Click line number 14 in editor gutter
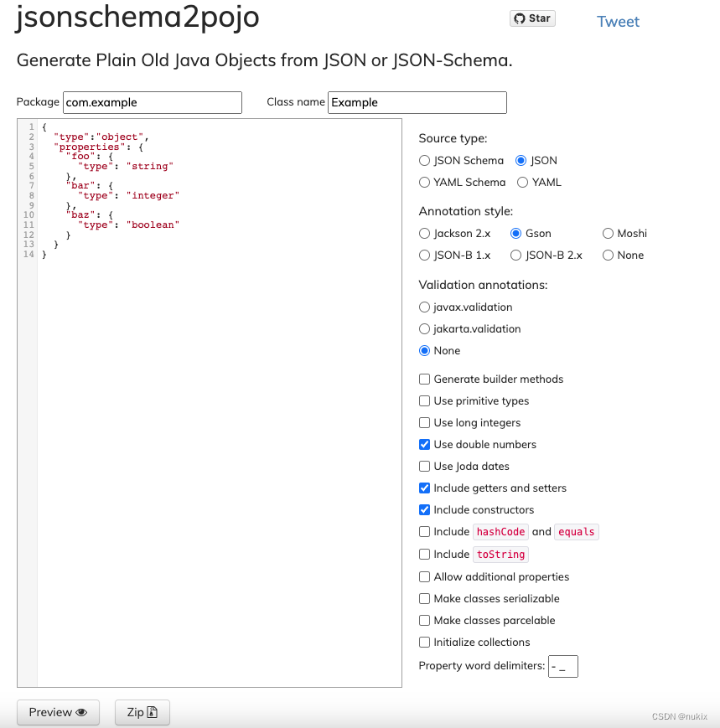 point(28,255)
